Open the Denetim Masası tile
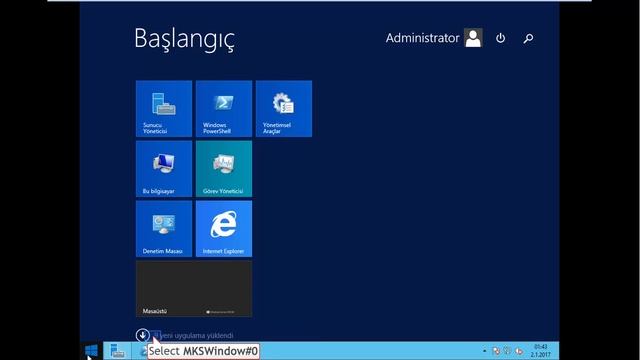 tap(164, 229)
